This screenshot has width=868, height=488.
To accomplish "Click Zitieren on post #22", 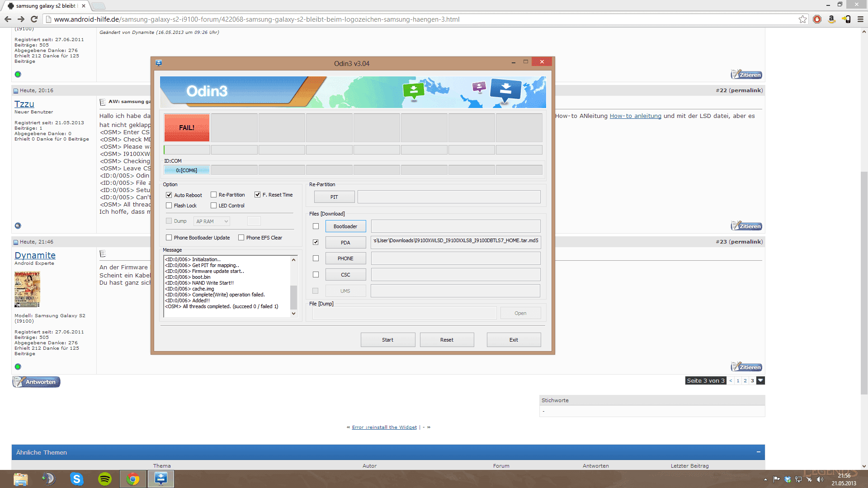I will 746,226.
